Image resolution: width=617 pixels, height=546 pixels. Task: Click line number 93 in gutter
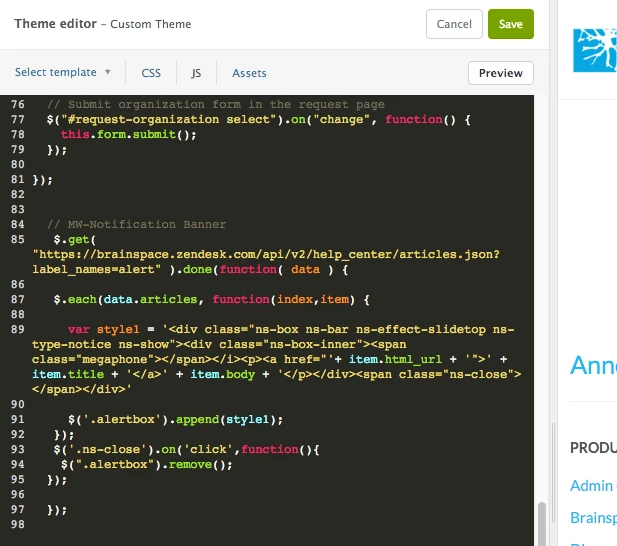(x=18, y=449)
